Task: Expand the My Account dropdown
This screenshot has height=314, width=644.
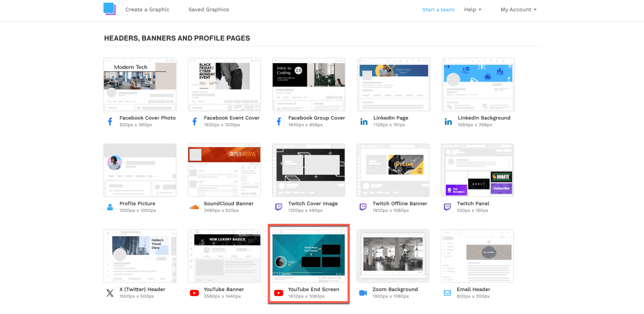Action: [519, 10]
